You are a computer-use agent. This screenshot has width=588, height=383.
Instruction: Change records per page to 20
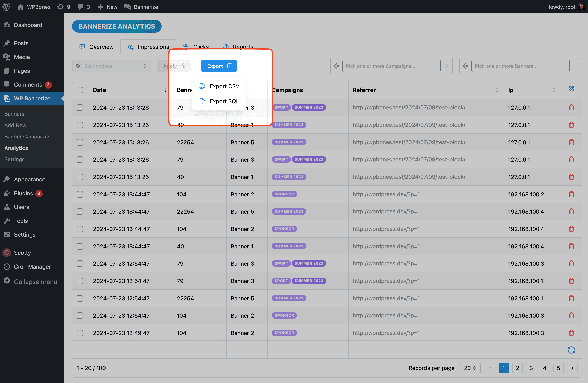[x=470, y=367]
